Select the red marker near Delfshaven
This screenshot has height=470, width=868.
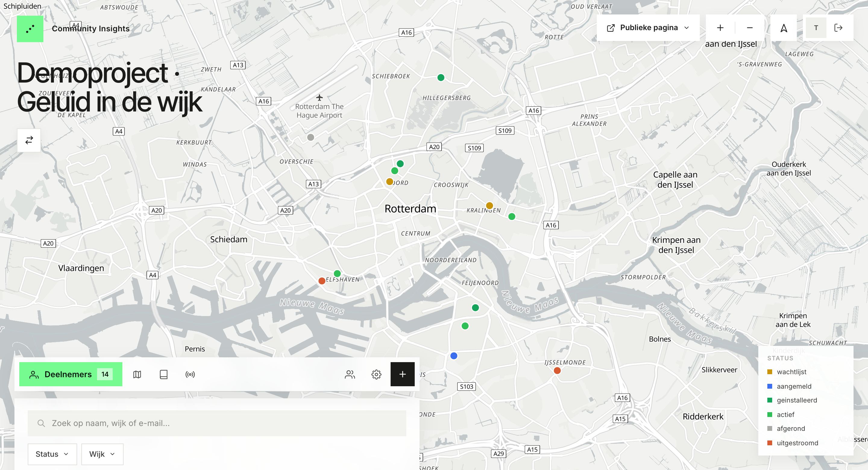322,281
